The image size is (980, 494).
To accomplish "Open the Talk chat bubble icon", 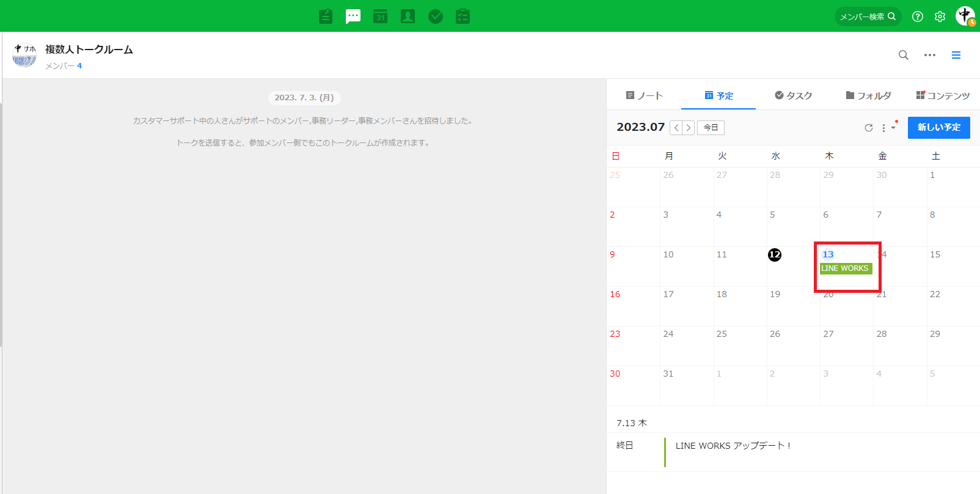I will pyautogui.click(x=353, y=17).
